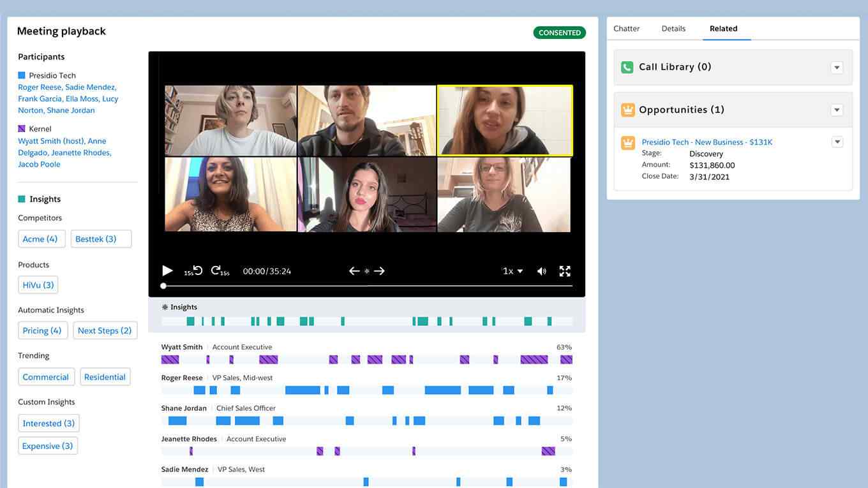Jump to previous insight arrow
The image size is (868, 488).
(354, 271)
